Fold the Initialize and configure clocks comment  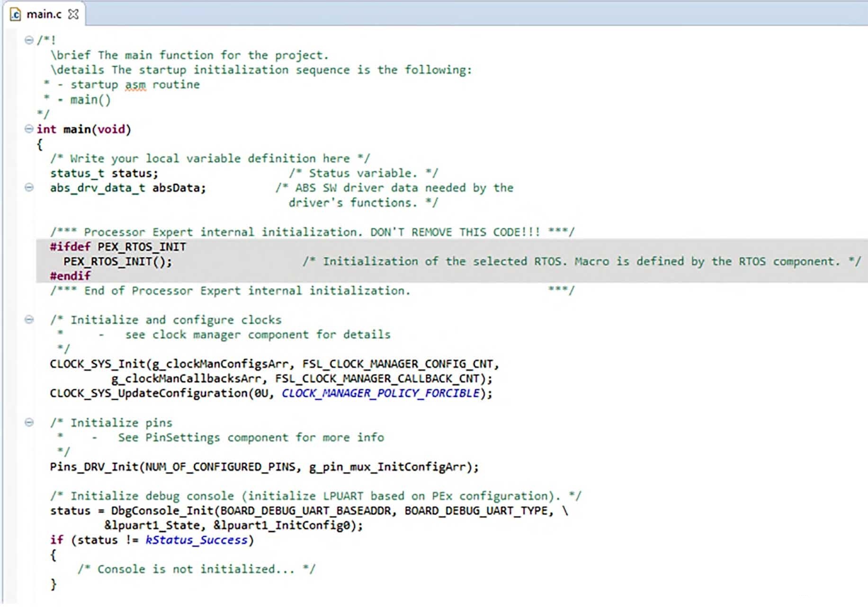[x=29, y=320]
